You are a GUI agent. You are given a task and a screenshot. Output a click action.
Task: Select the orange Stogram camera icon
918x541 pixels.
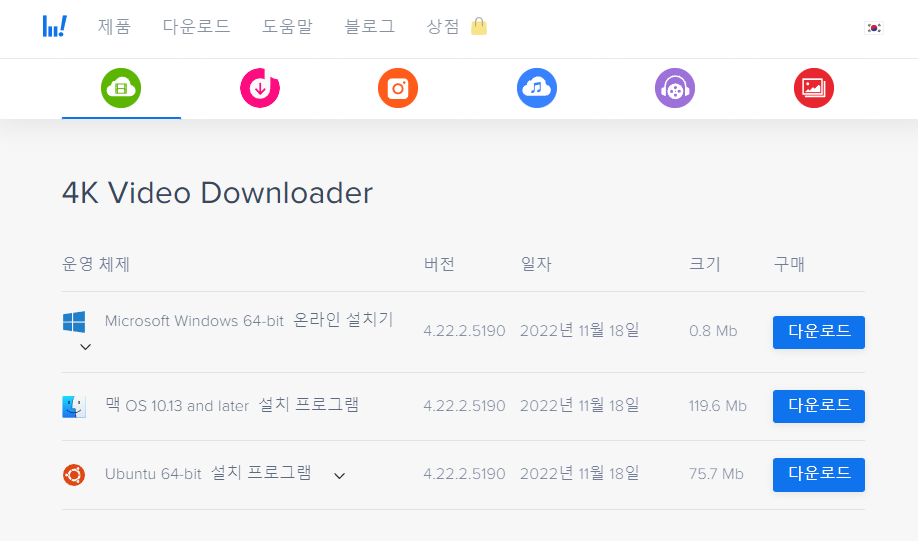click(398, 88)
